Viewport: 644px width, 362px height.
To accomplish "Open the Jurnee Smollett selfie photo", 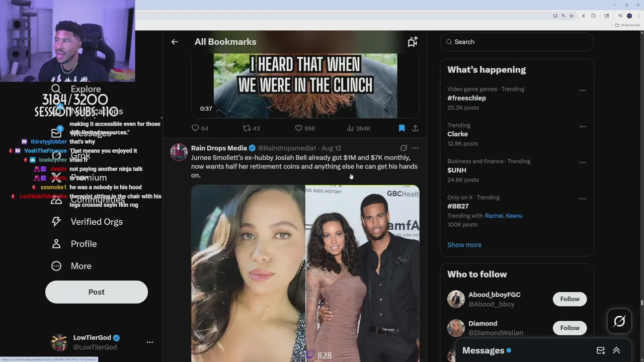I will [248, 273].
